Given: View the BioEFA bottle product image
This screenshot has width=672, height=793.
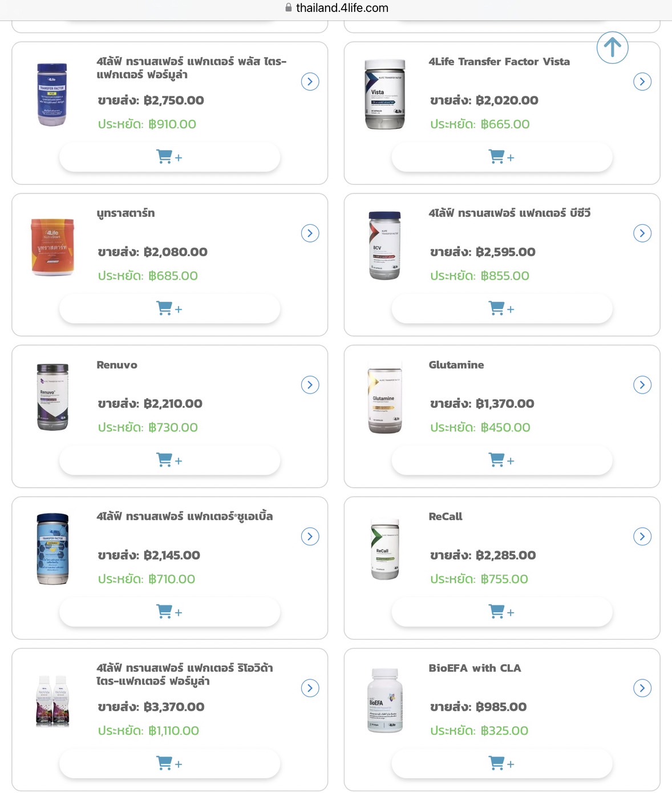Looking at the screenshot, I should pyautogui.click(x=385, y=701).
